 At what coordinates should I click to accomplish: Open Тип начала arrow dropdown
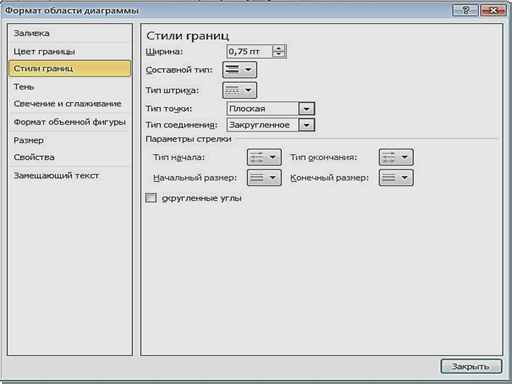(x=264, y=157)
